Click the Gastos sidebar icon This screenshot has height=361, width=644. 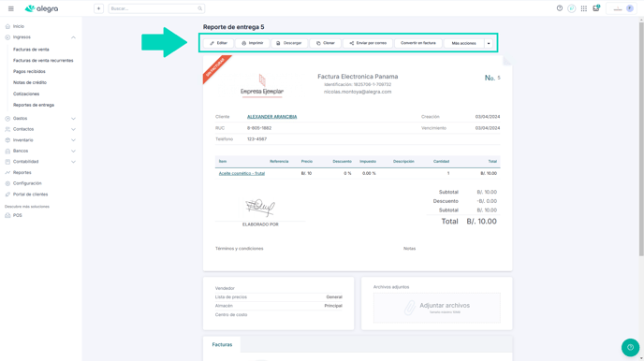click(x=7, y=119)
